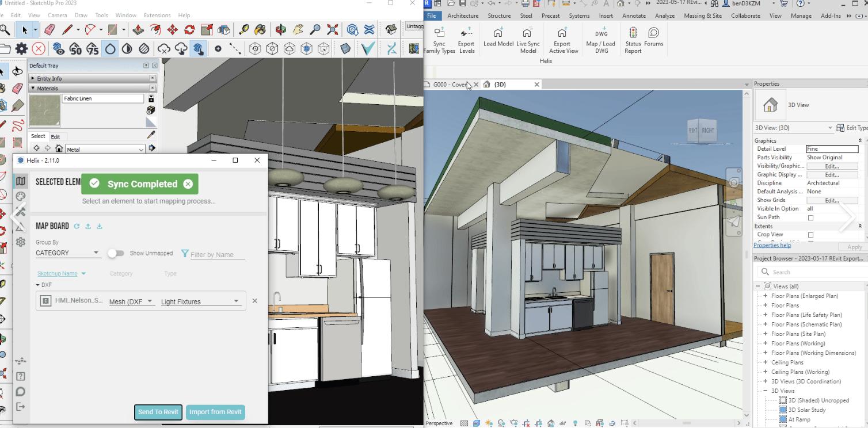
Task: Open the Group By CATEGORY dropdown
Action: click(x=67, y=253)
